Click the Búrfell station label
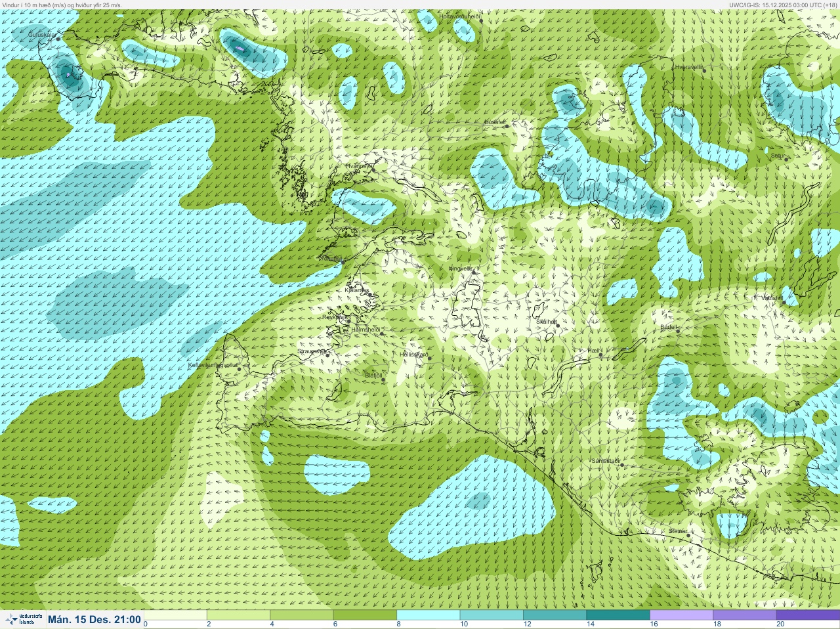Viewport: 840px width, 629px height. click(668, 326)
